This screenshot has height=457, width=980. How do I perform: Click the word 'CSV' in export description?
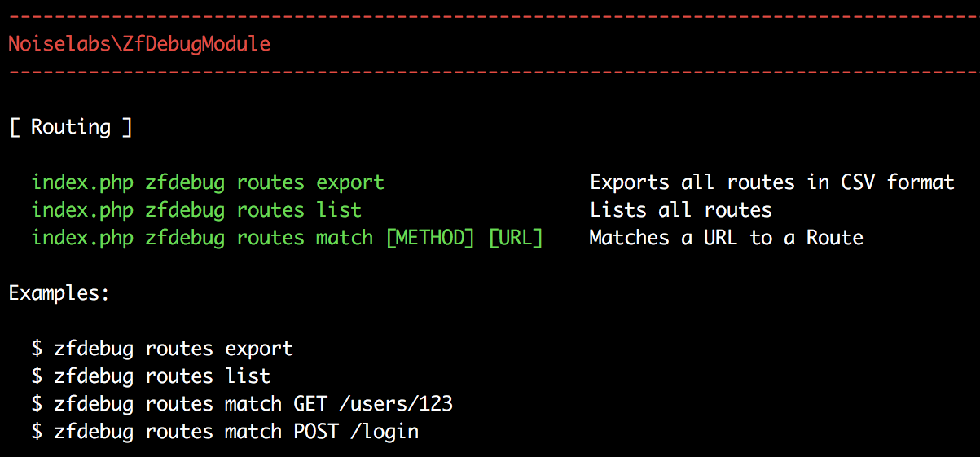click(858, 182)
